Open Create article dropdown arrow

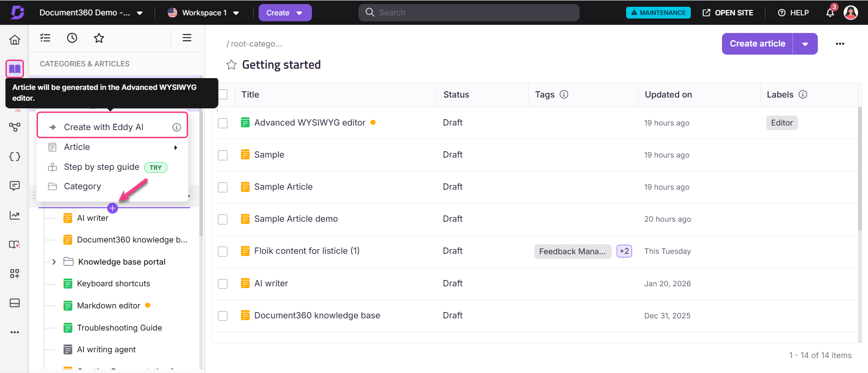805,44
